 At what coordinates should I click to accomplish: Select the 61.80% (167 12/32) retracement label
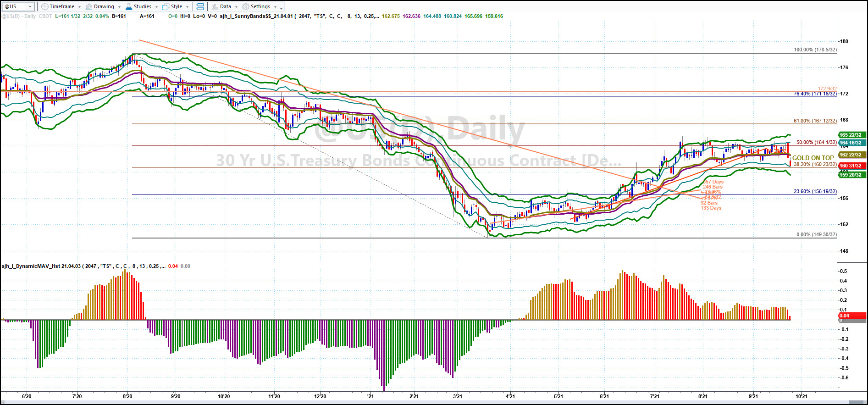pyautogui.click(x=815, y=121)
